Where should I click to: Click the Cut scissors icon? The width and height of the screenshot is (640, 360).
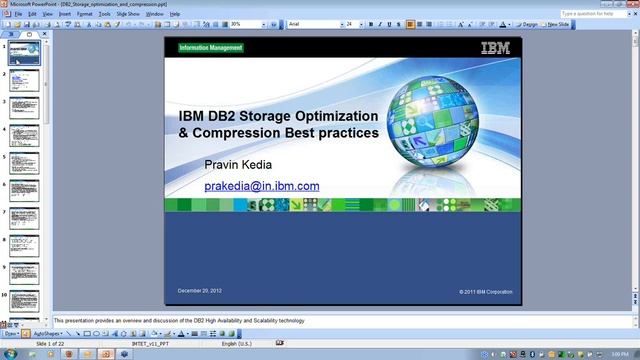89,24
